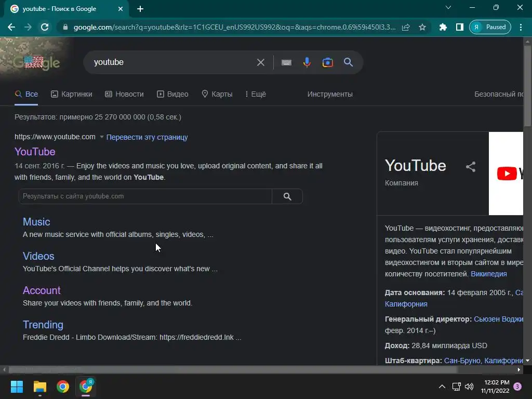Open the Music sitelink
532x399 pixels.
pyautogui.click(x=36, y=222)
